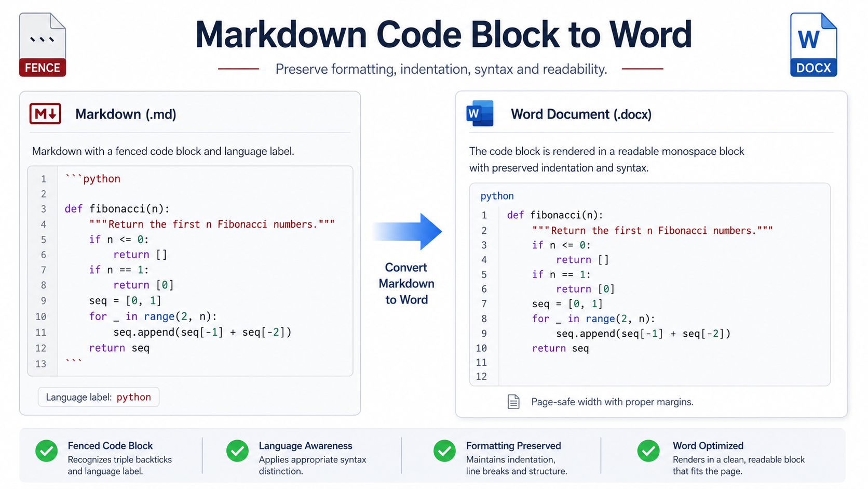Click 'return [0]' in the Word panel
868x489 pixels.
[x=586, y=289]
